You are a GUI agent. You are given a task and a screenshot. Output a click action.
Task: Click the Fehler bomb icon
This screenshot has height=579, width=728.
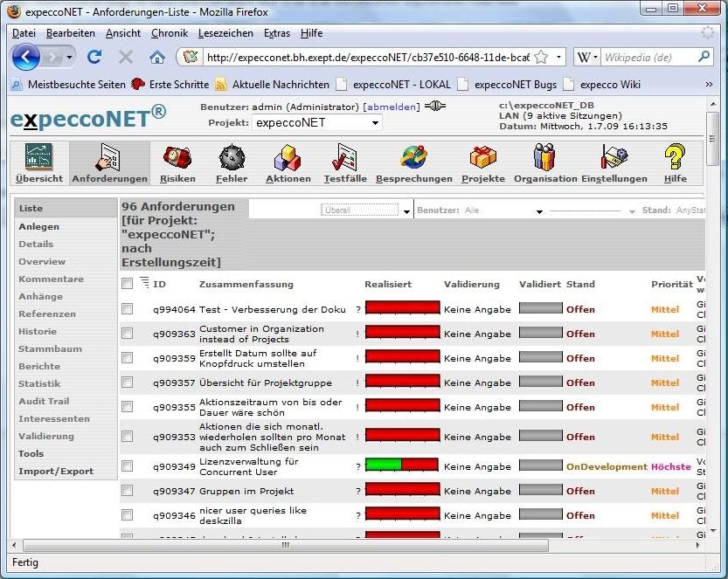pyautogui.click(x=232, y=159)
